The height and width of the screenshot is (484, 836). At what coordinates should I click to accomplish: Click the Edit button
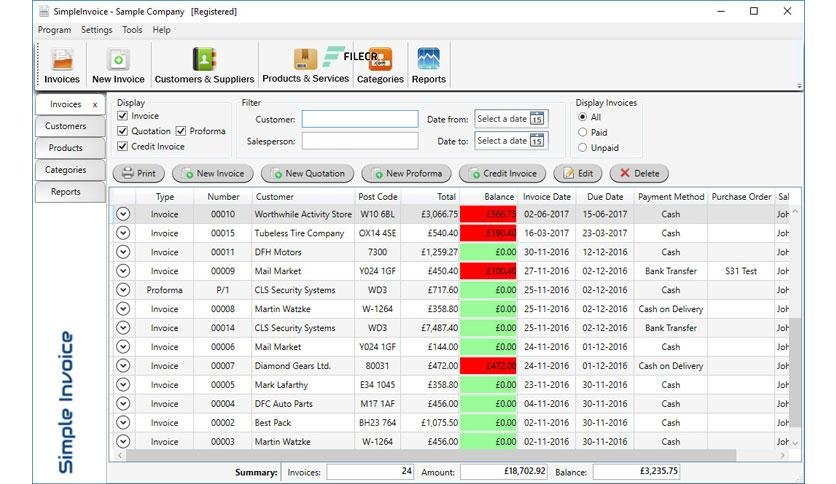coord(578,173)
